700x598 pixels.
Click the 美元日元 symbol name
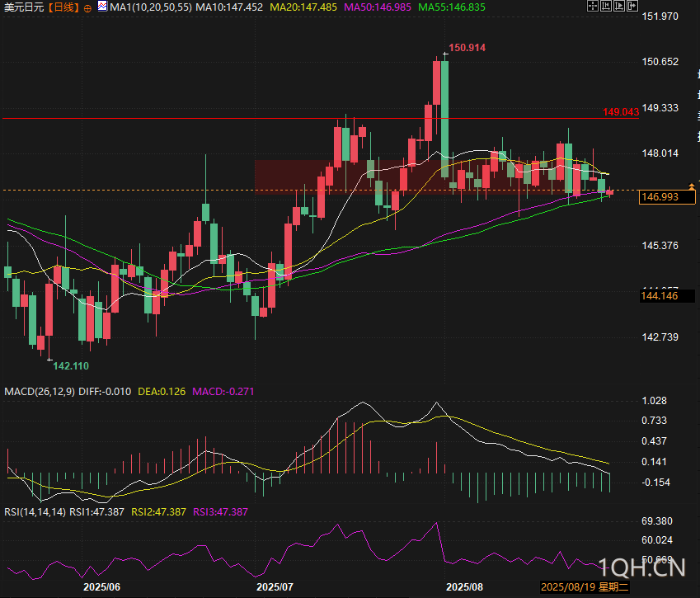[22, 7]
